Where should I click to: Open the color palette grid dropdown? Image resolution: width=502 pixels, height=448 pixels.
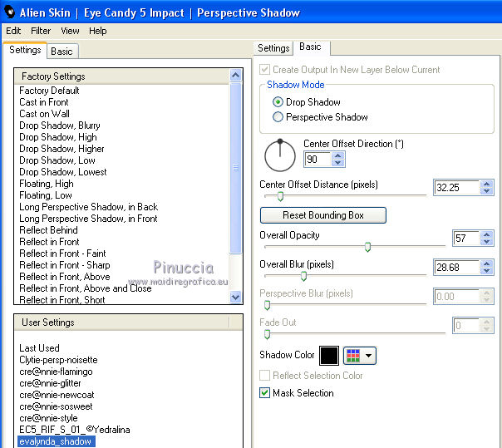point(360,356)
